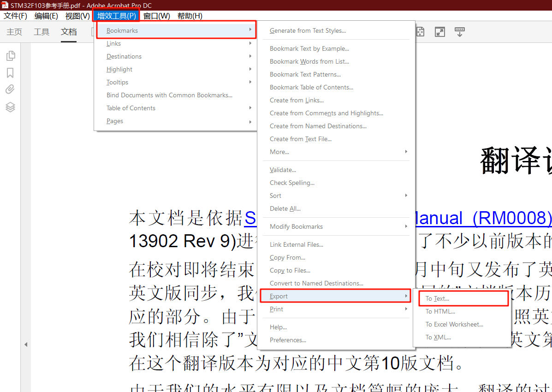Export bookmarks To Text
552x392 pixels.
pyautogui.click(x=462, y=299)
